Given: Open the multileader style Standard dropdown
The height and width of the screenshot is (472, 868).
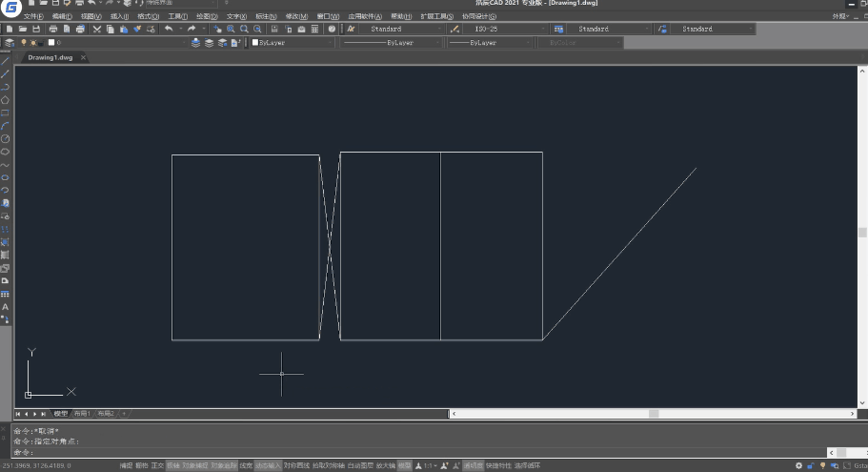Looking at the screenshot, I should (x=713, y=29).
